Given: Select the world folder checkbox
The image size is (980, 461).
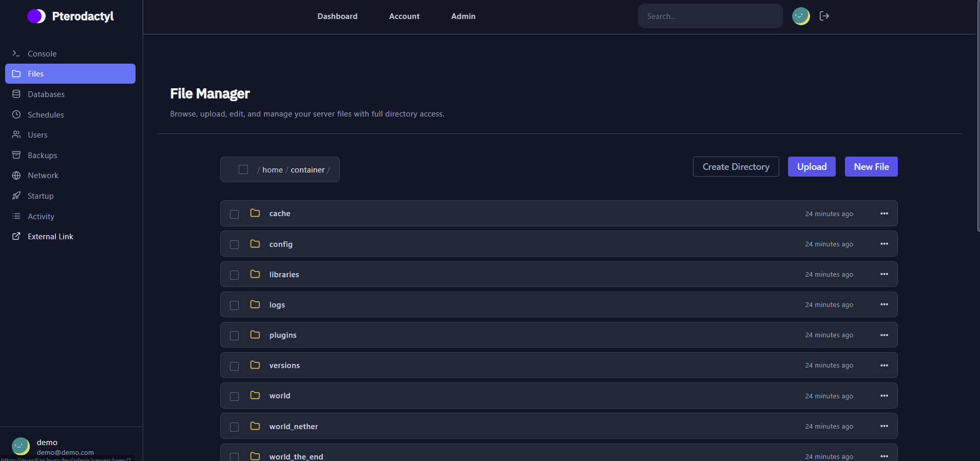Looking at the screenshot, I should point(234,396).
